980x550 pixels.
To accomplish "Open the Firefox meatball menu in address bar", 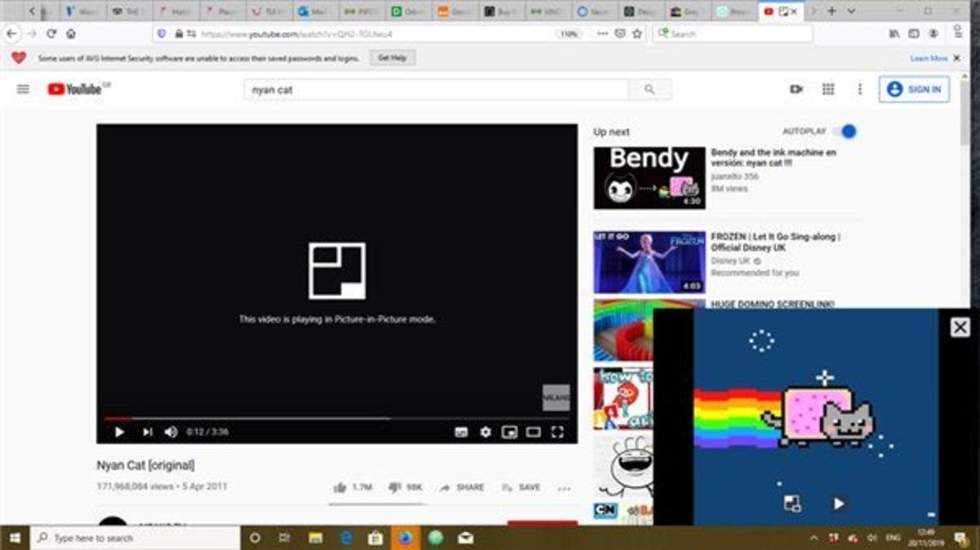I will pos(603,33).
